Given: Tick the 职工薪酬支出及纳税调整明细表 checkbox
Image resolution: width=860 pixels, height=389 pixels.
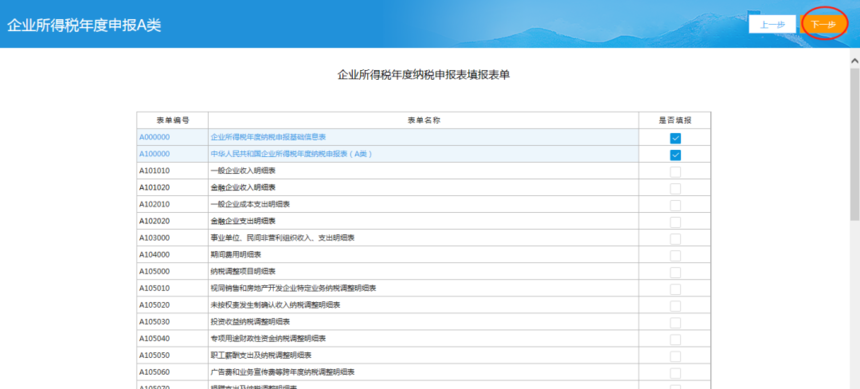Looking at the screenshot, I should [x=675, y=357].
